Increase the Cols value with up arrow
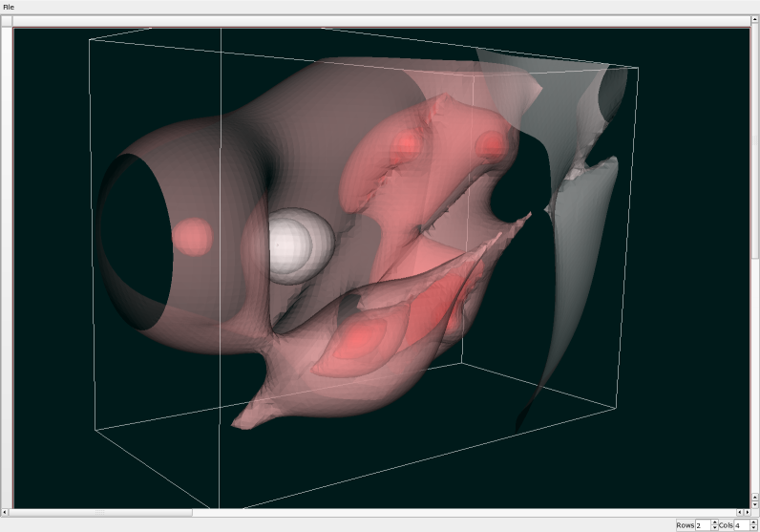 coord(753,522)
